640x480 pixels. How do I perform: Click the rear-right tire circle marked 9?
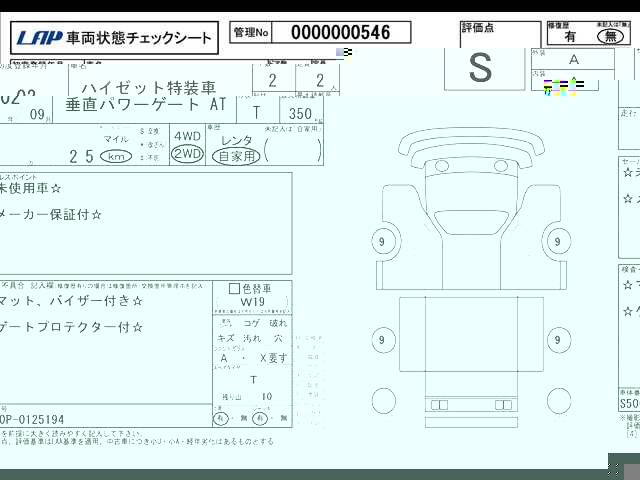[x=558, y=341]
